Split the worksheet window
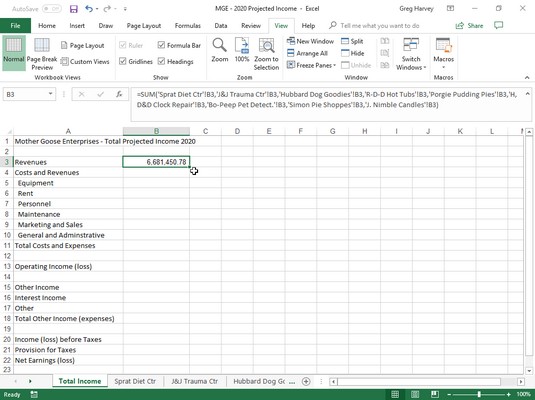The image size is (535, 400). pos(352,41)
